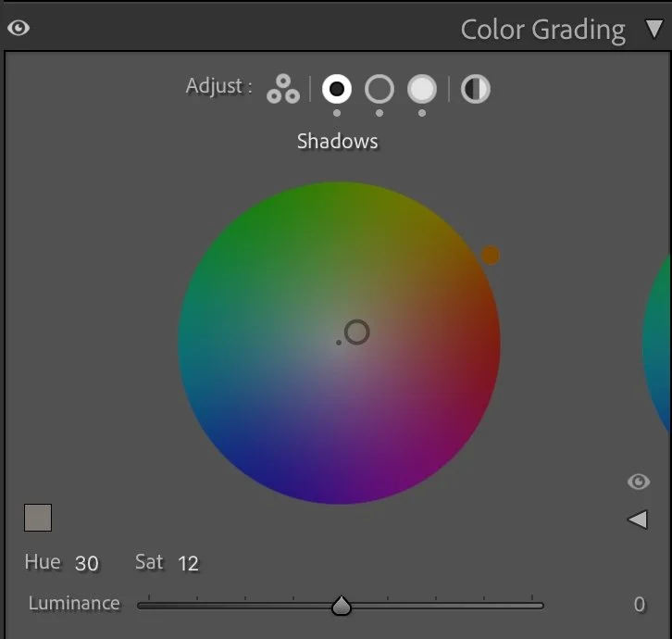The height and width of the screenshot is (639, 672).
Task: Click the center dot of color wheel
Action: pos(339,343)
